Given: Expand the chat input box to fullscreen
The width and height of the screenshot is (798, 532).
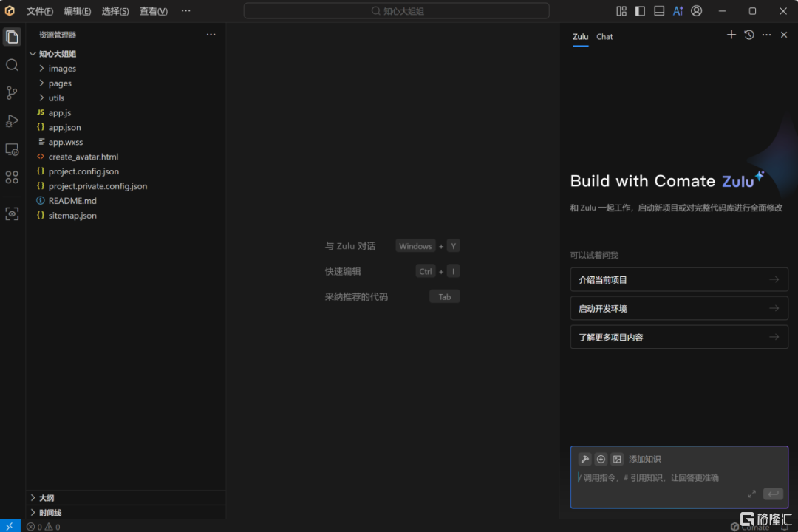Looking at the screenshot, I should click(751, 494).
